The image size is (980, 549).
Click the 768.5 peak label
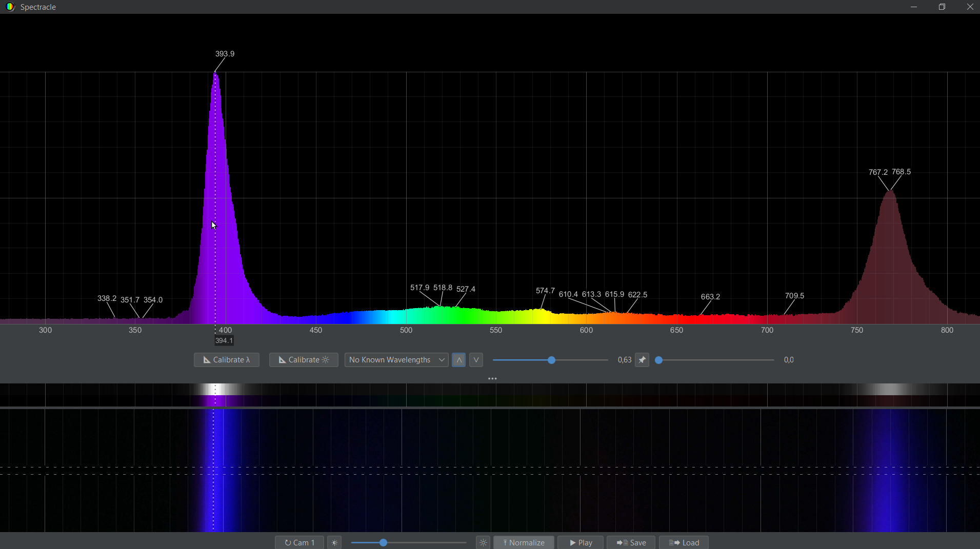[x=901, y=172]
